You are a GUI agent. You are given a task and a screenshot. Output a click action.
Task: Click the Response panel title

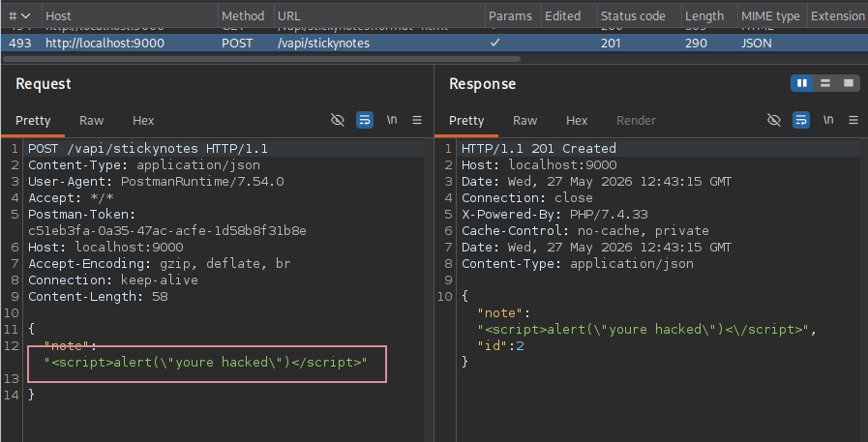[482, 83]
